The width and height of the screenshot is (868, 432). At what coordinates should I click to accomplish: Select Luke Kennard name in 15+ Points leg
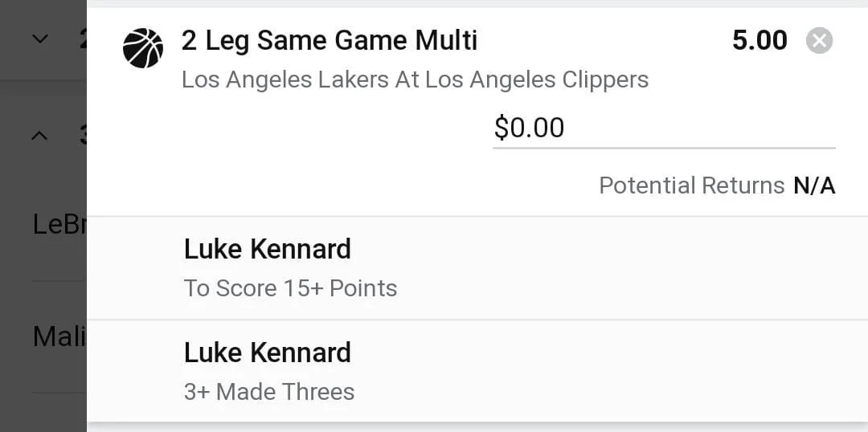pos(268,249)
